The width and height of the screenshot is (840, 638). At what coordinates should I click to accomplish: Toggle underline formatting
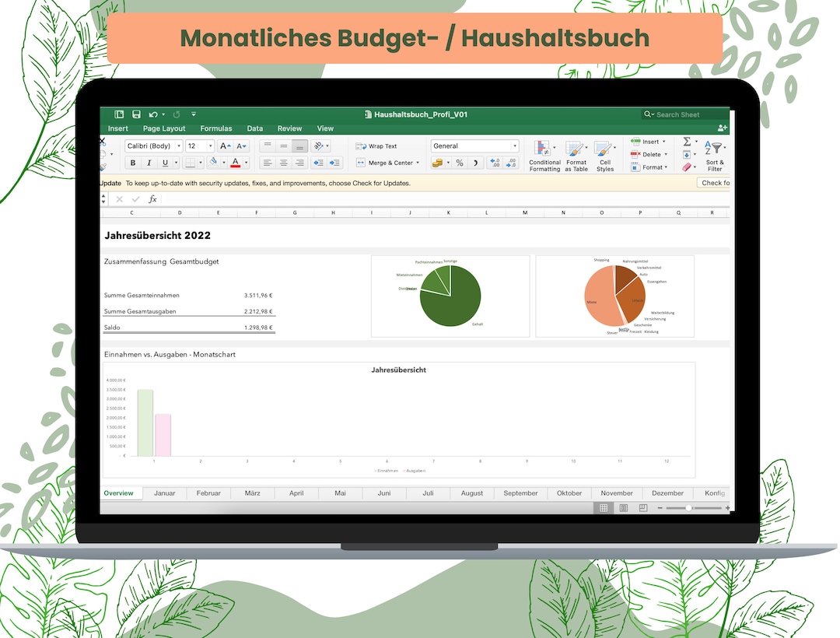click(x=165, y=163)
